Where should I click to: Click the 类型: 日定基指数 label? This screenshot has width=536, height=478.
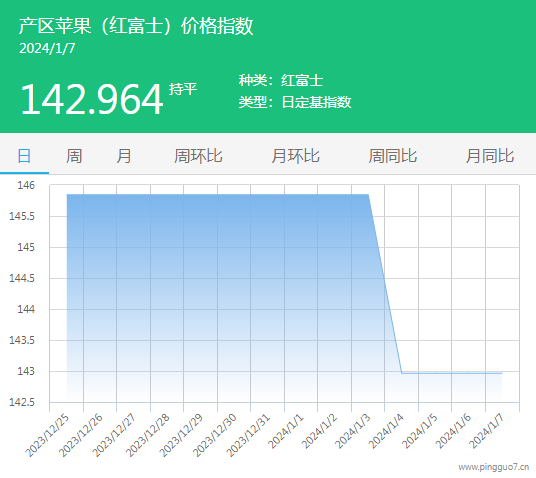(x=295, y=102)
